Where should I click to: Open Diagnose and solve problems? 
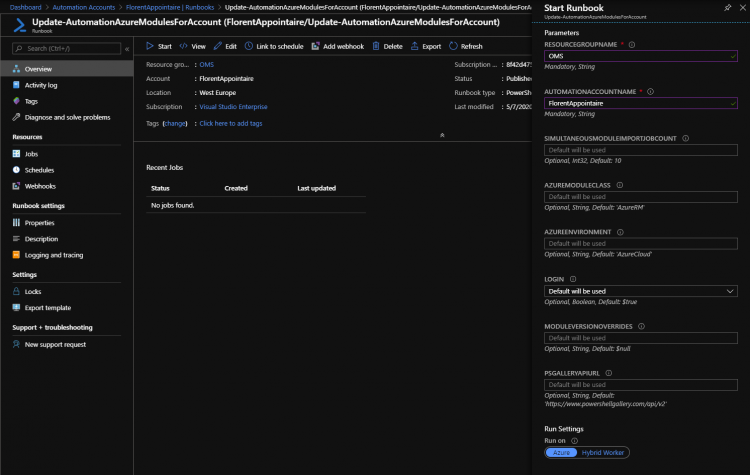click(67, 117)
